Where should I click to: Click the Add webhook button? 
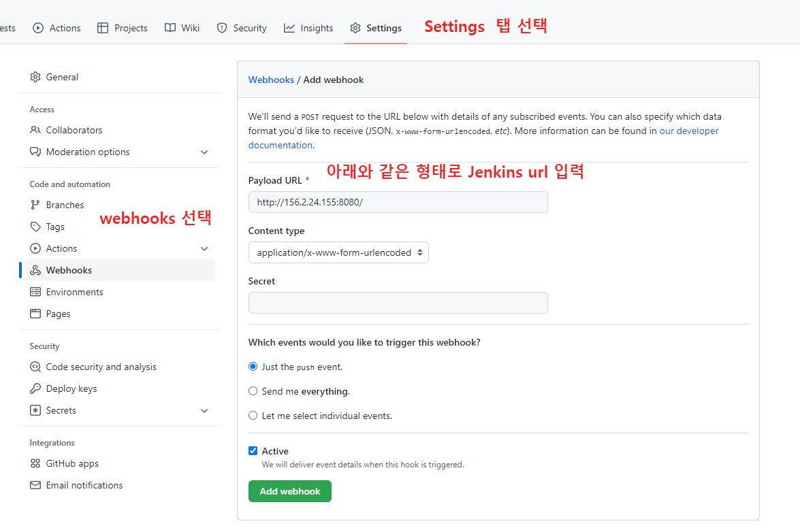point(290,491)
